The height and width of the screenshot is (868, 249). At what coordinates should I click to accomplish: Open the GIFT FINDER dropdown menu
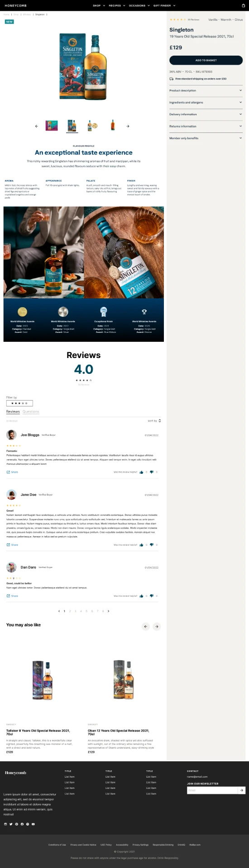click(x=164, y=5)
